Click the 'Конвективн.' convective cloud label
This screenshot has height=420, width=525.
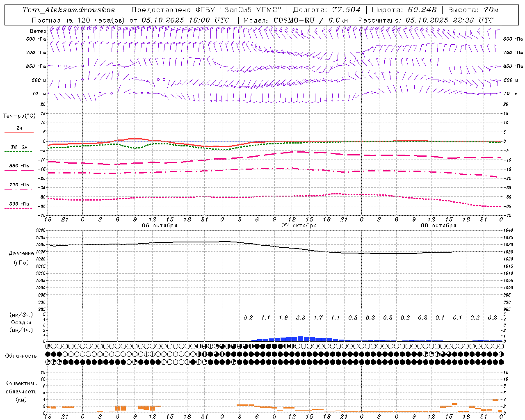pos(21,383)
